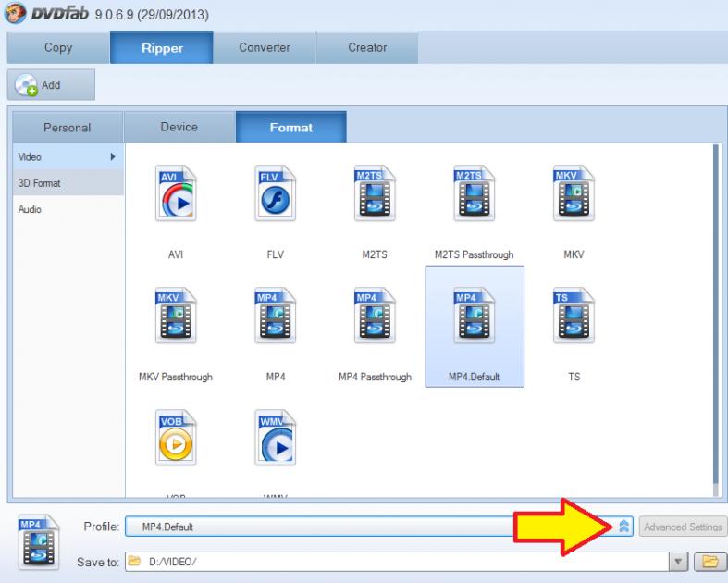Select MKV Passthrough format icon

(x=176, y=316)
